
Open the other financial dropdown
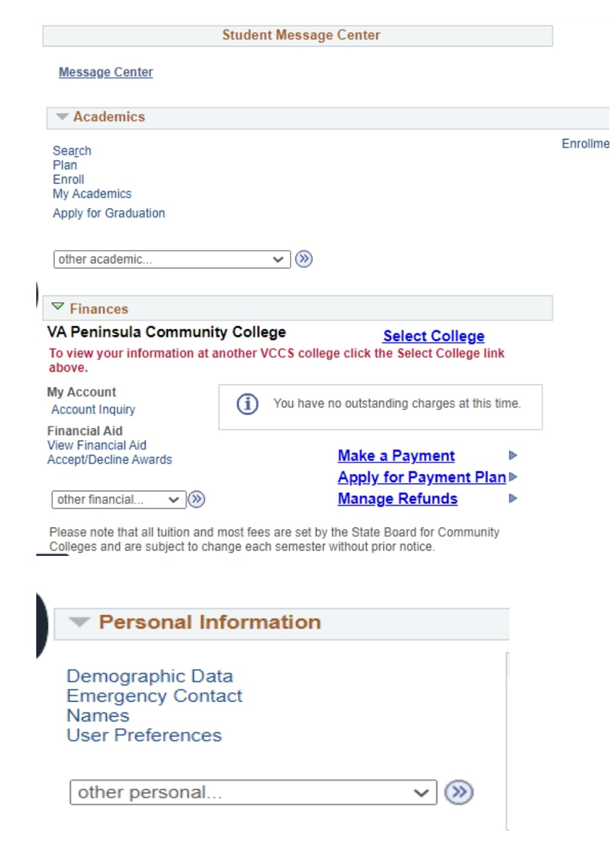pyautogui.click(x=118, y=499)
